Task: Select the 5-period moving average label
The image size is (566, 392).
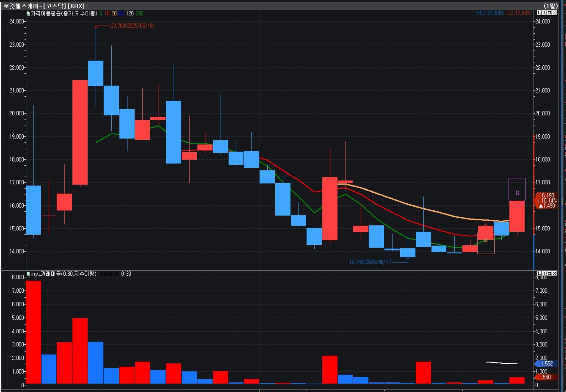Action: pyautogui.click(x=101, y=13)
